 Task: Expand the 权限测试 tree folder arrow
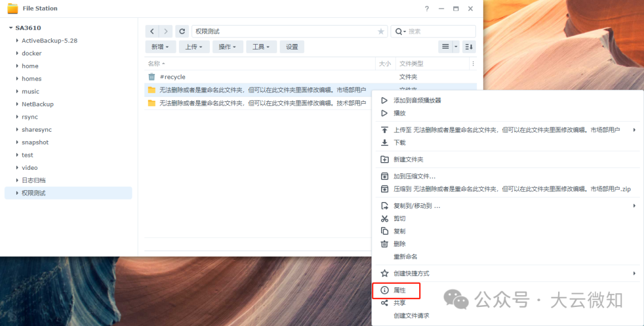coord(17,193)
